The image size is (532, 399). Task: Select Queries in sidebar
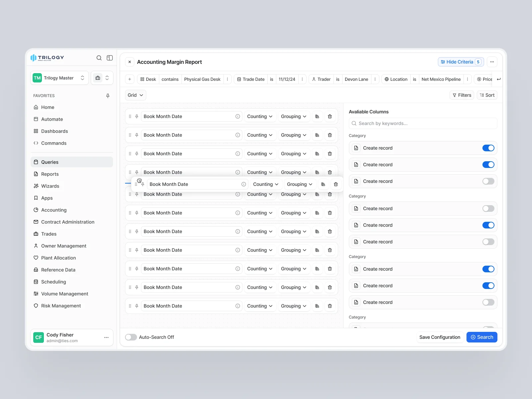[x=72, y=162]
